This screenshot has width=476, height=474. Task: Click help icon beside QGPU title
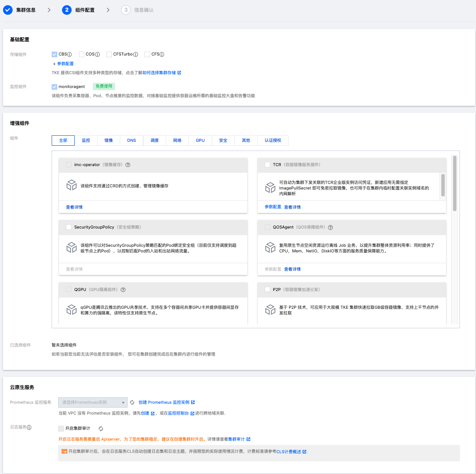click(x=123, y=290)
